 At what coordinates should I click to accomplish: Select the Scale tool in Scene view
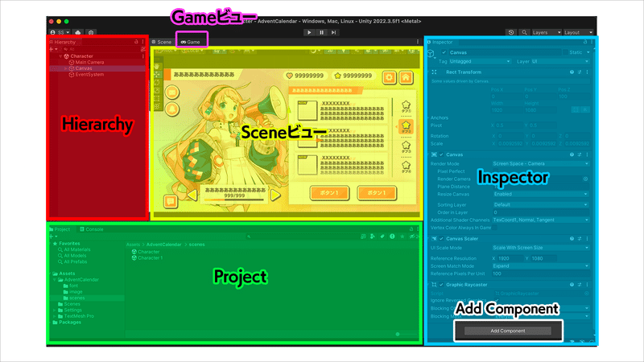point(157,91)
